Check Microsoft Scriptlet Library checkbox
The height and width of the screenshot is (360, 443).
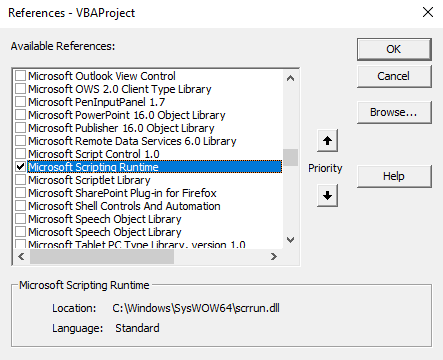click(21, 180)
